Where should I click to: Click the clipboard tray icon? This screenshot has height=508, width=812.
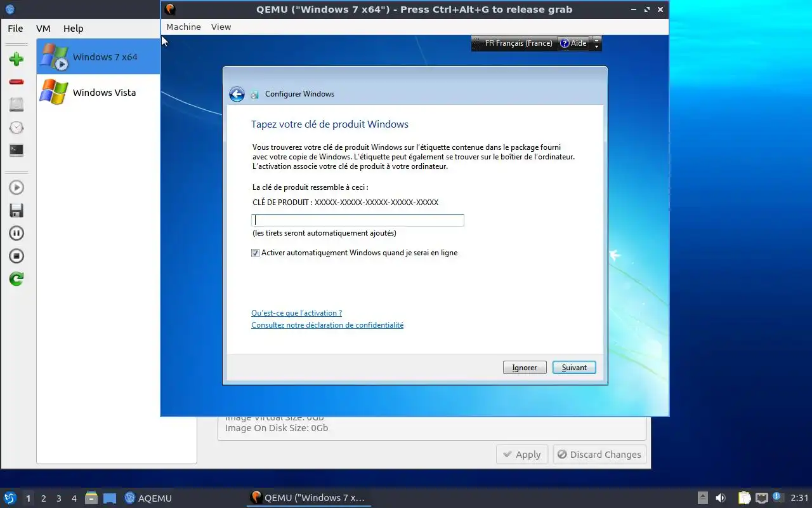[744, 498]
